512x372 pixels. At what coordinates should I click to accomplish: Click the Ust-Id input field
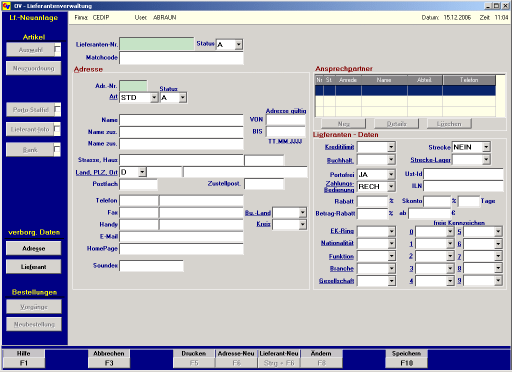[463, 174]
